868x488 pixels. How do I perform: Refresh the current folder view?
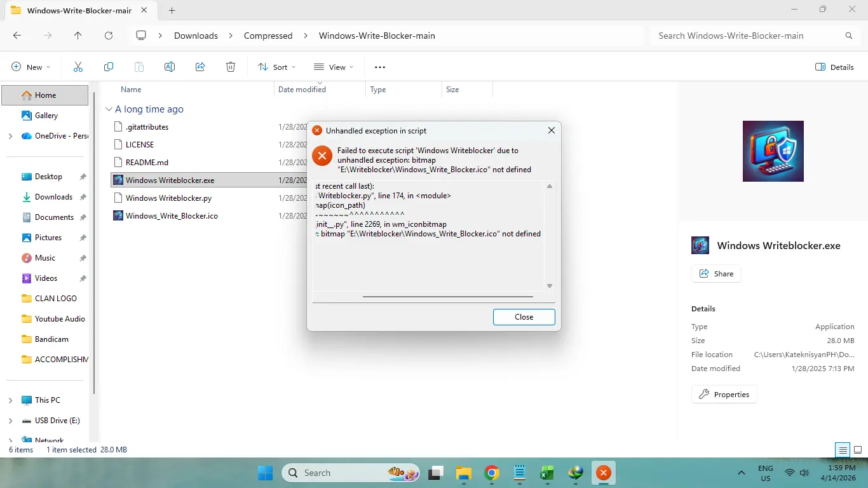[109, 36]
